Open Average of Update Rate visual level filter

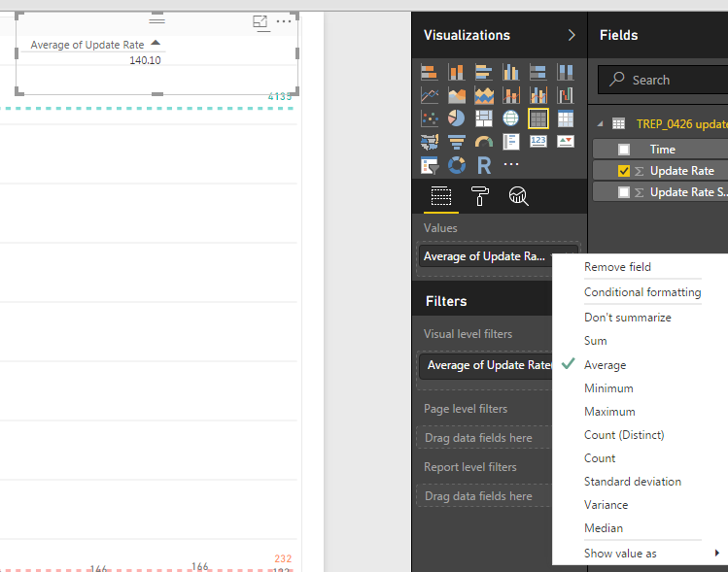point(486,365)
